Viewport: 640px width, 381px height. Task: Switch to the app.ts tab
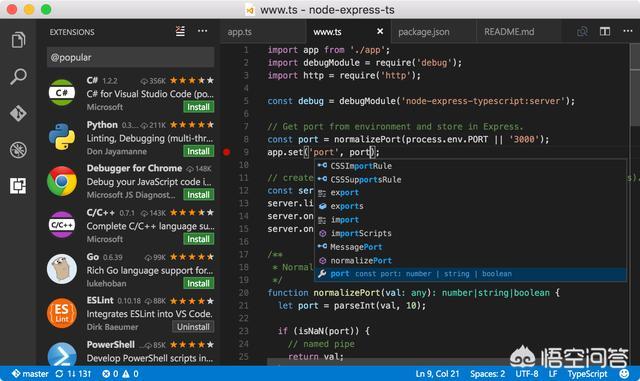click(240, 32)
